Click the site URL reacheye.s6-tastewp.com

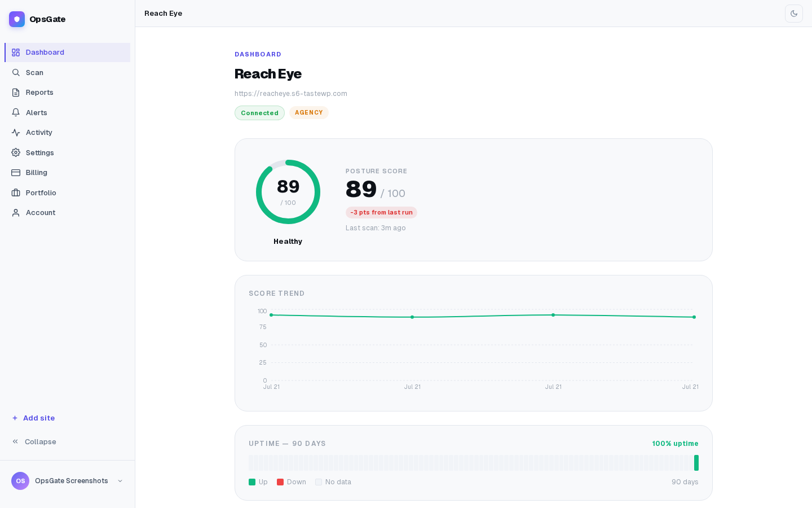click(291, 94)
